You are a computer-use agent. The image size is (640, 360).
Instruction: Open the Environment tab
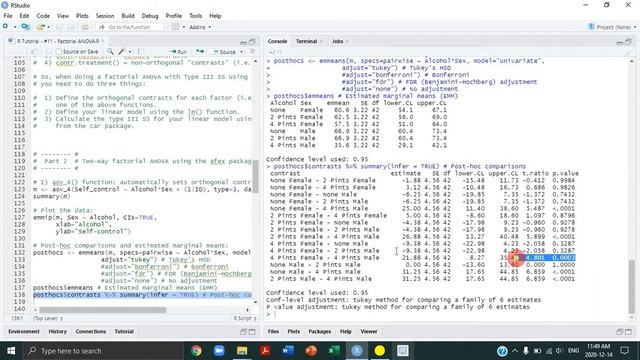pos(24,331)
